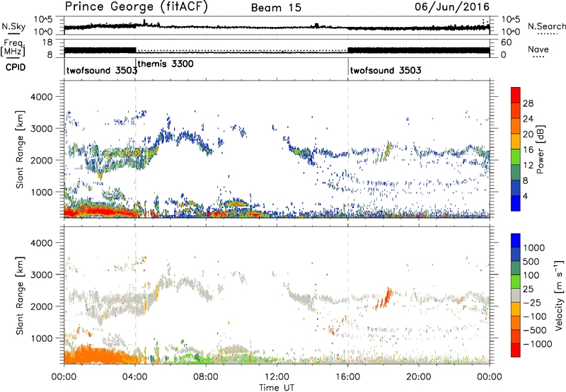Select the "Freq. [MHz]" axis label

13,47
